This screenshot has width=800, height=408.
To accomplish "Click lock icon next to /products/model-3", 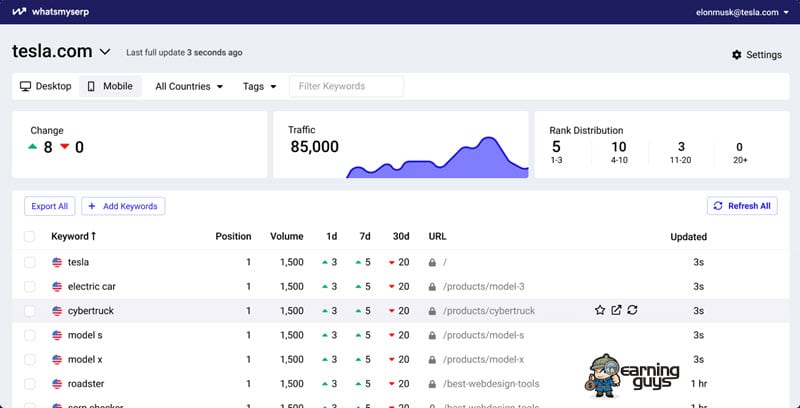I will click(x=432, y=287).
